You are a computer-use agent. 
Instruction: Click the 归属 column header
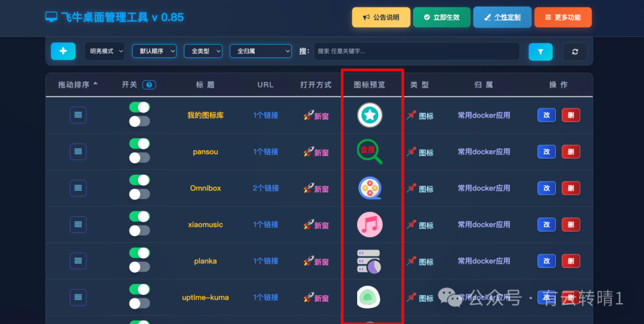point(484,85)
